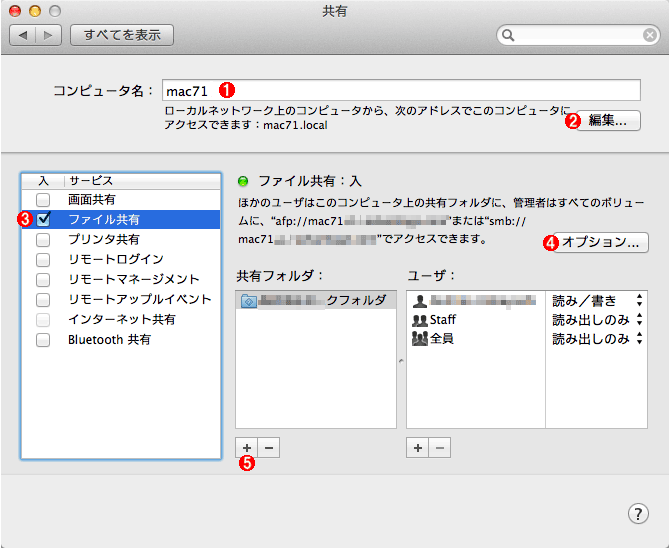
Task: Enable the リモートマネージメント checkbox
Action: pyautogui.click(x=43, y=280)
